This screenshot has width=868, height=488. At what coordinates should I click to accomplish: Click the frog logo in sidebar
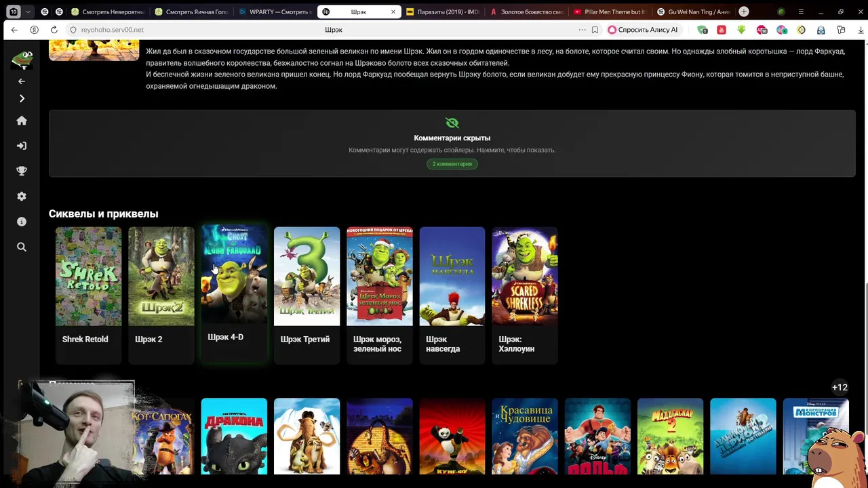[22, 59]
